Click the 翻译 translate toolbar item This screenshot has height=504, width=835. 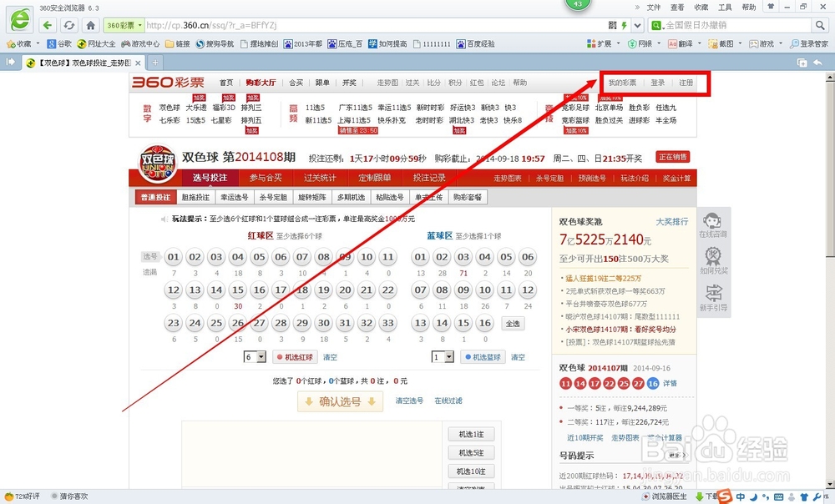[x=681, y=43]
